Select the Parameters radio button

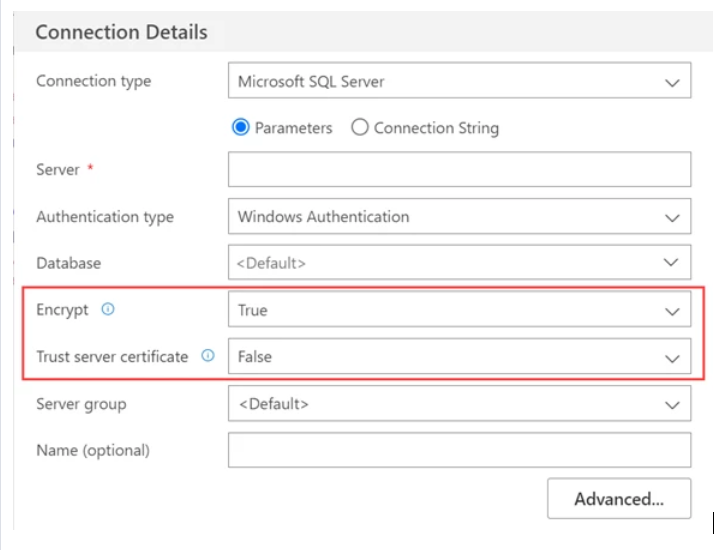[240, 128]
